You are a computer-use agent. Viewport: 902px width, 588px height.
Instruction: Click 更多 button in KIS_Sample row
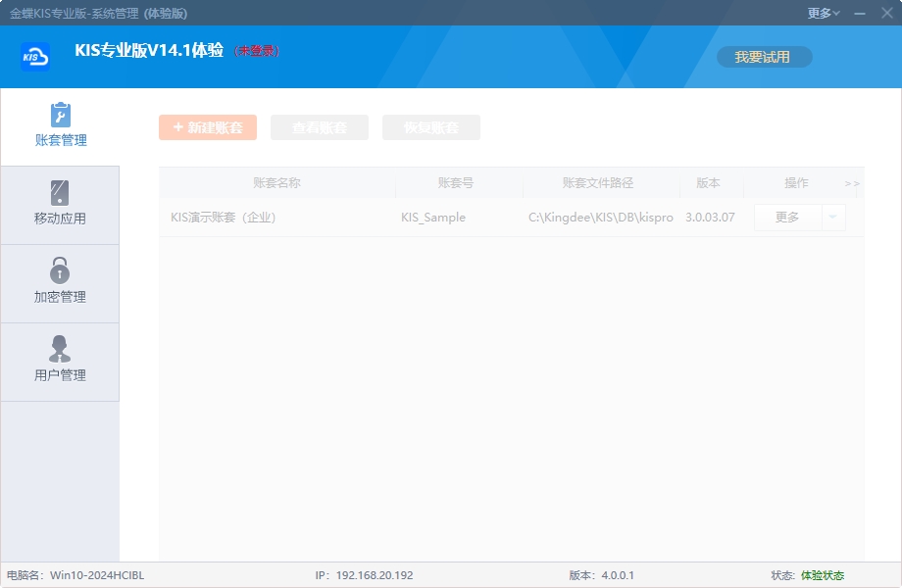point(787,218)
